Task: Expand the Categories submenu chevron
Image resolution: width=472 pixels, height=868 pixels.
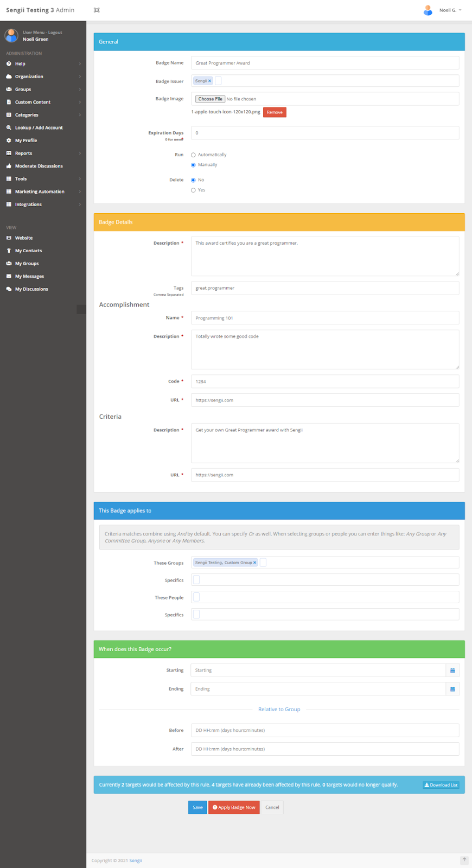Action: pyautogui.click(x=80, y=115)
